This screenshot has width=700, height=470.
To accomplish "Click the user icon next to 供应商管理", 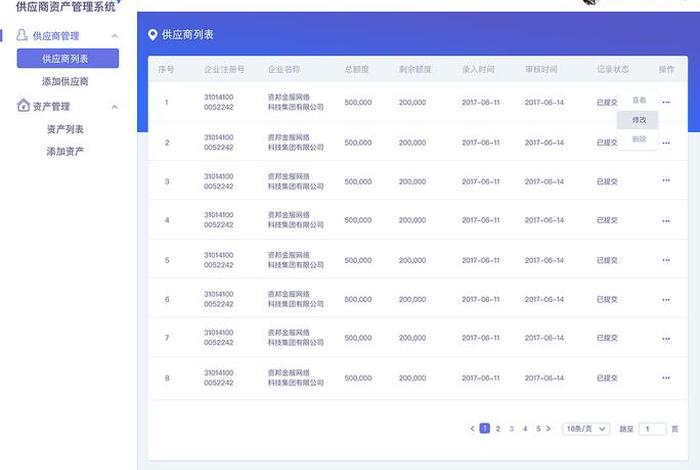I will pyautogui.click(x=22, y=35).
